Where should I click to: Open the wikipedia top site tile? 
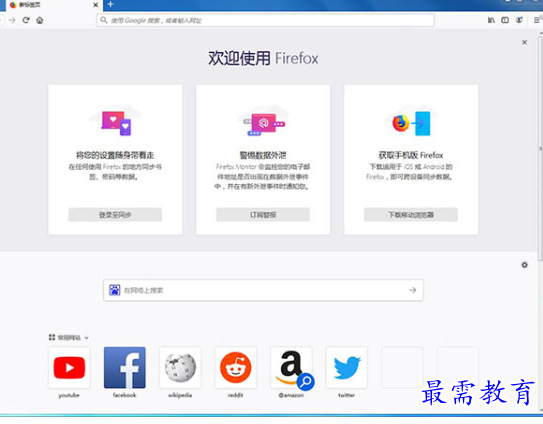pyautogui.click(x=180, y=368)
